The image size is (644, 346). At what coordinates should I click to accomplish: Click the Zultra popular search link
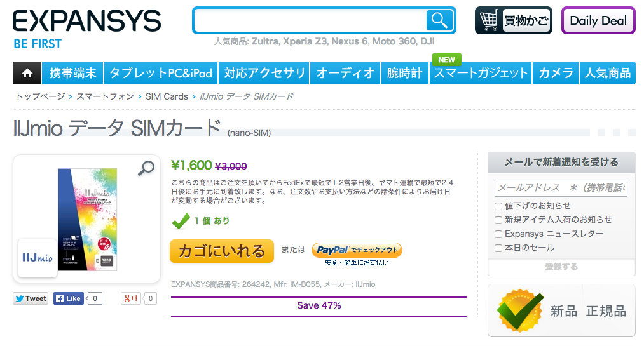[265, 41]
